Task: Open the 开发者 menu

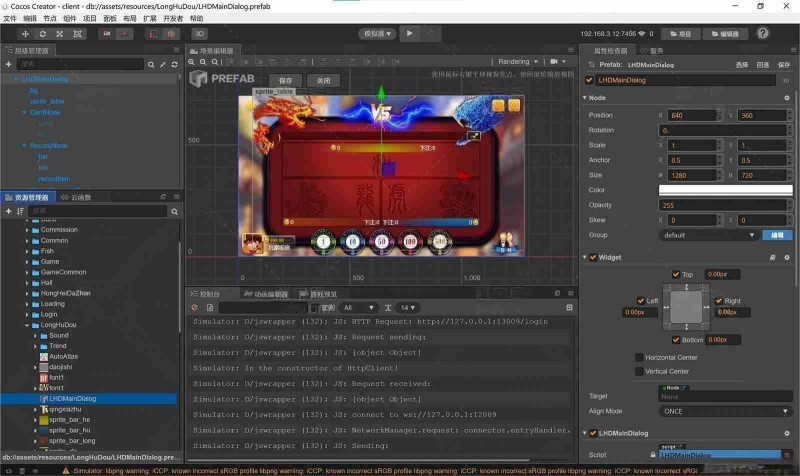Action: 173,18
